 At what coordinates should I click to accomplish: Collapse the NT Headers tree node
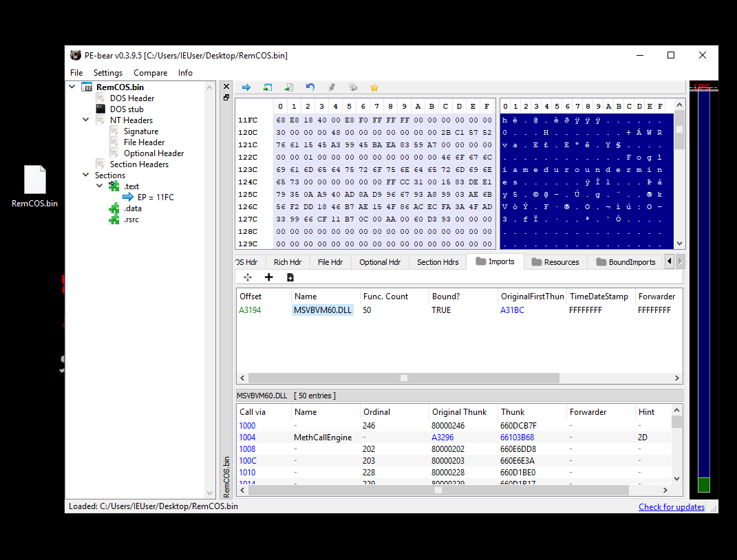click(86, 120)
